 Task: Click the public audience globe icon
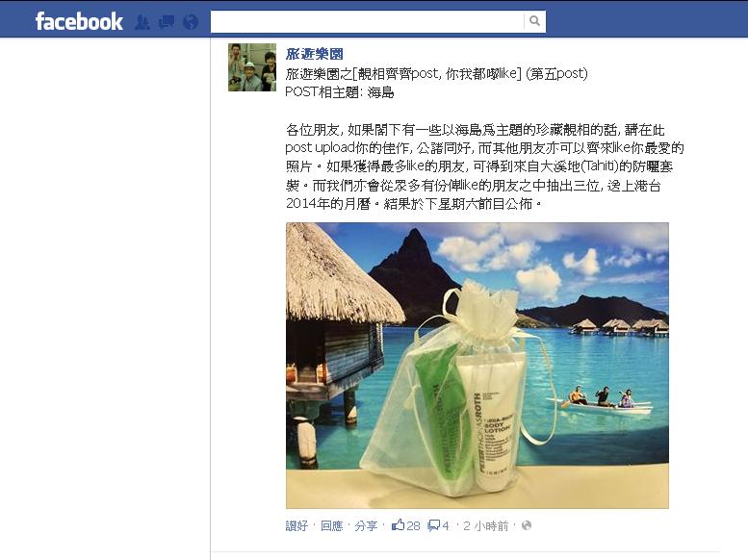click(527, 525)
